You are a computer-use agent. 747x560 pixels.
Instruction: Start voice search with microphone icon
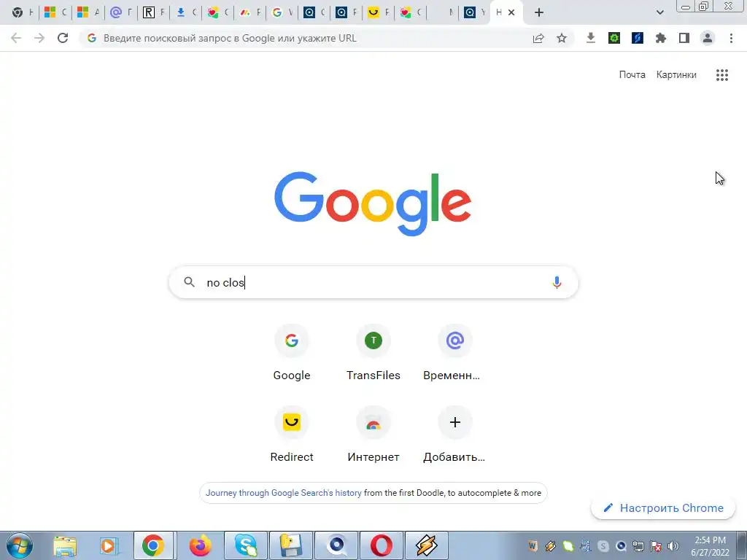[x=557, y=282]
